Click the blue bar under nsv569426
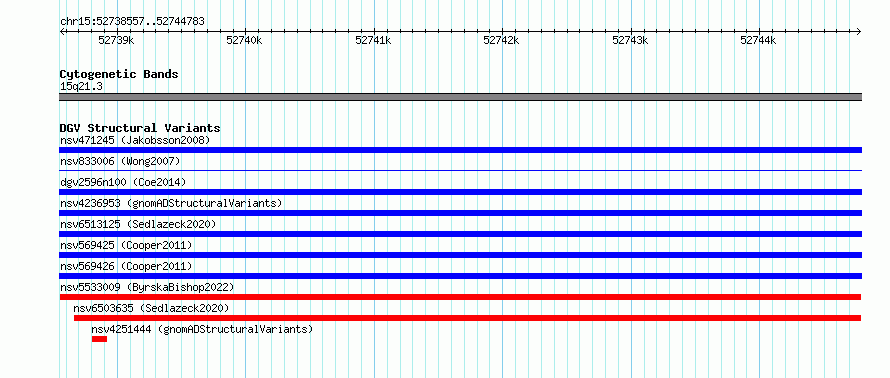This screenshot has height=378, width=890. point(460,276)
